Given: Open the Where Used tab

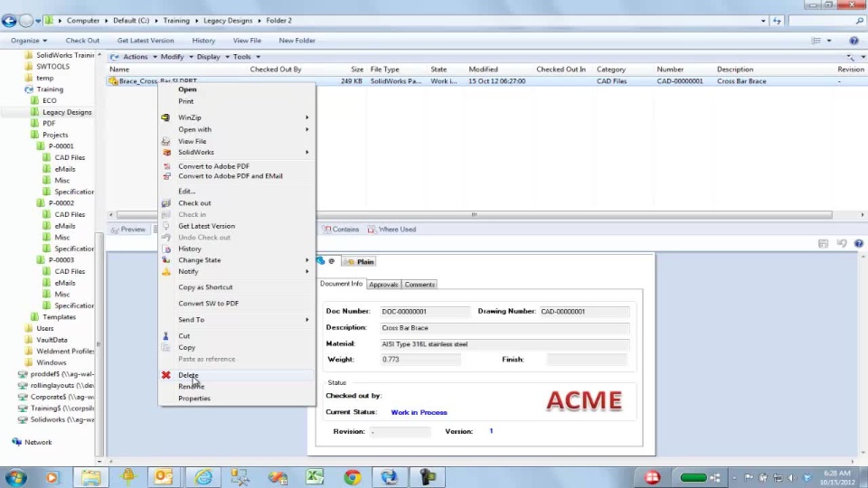Looking at the screenshot, I should tap(392, 229).
